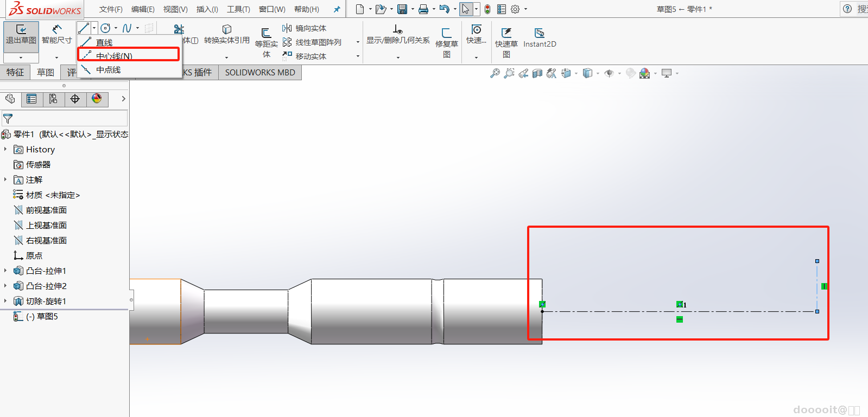The width and height of the screenshot is (868, 417).
Task: Switch to the SOLIDWORKS MBD tab
Action: (x=260, y=73)
